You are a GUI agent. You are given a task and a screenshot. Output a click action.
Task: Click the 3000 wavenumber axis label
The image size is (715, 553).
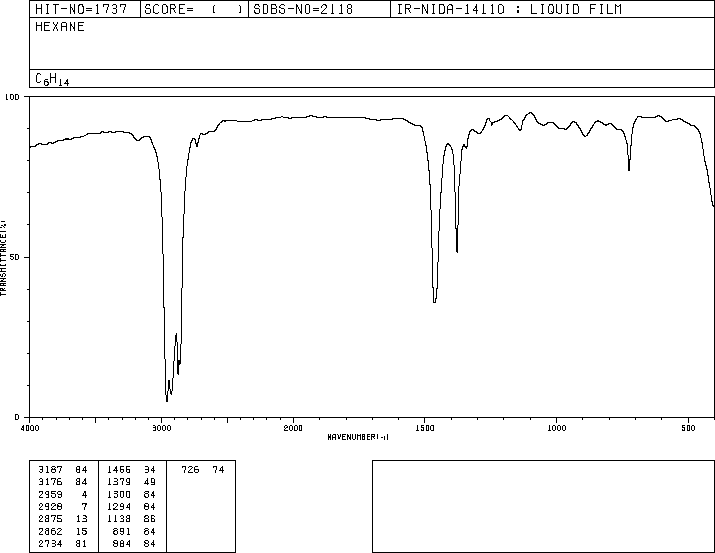pos(161,428)
